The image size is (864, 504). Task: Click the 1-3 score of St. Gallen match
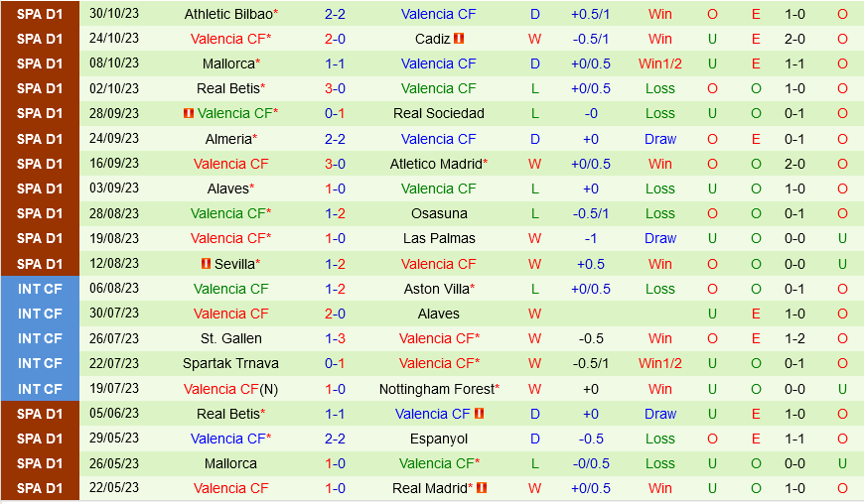[x=336, y=338]
